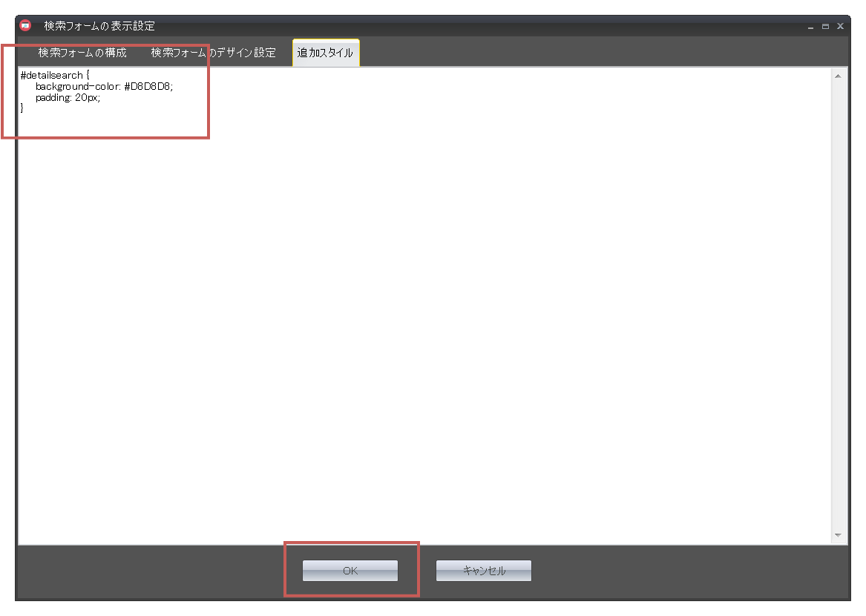Click the background-color property text

coord(78,87)
